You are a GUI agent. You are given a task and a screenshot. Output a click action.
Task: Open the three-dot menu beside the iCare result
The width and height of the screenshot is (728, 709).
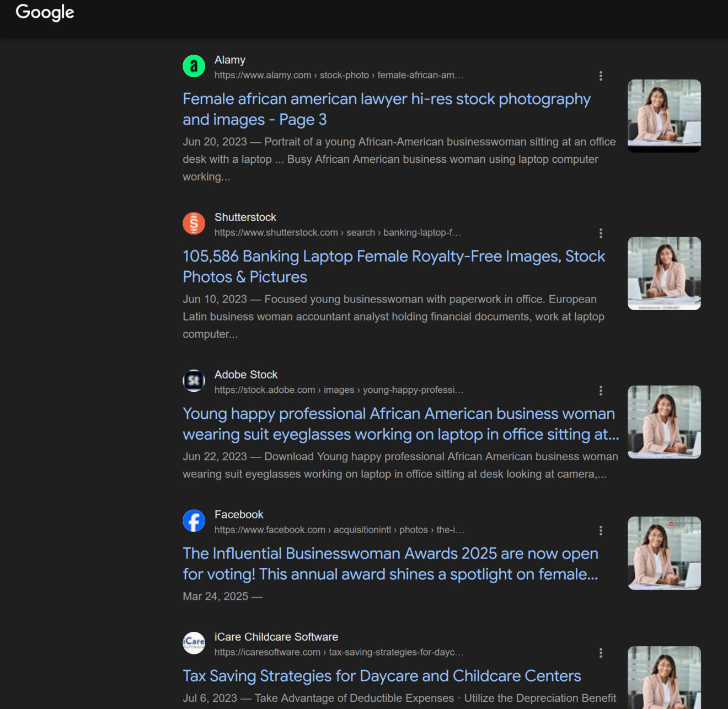[601, 653]
